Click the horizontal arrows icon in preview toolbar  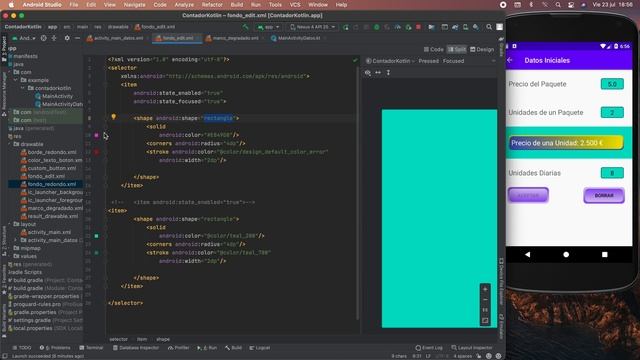pos(378,72)
